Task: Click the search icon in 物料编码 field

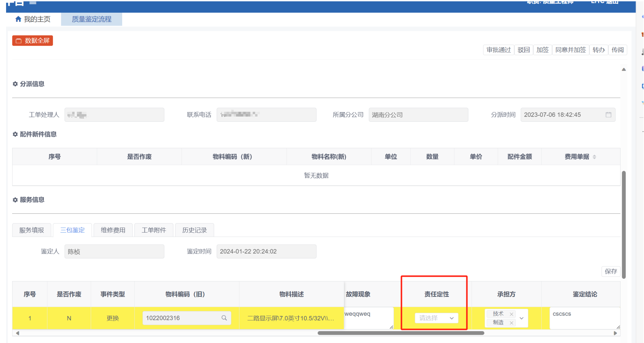Action: 224,318
